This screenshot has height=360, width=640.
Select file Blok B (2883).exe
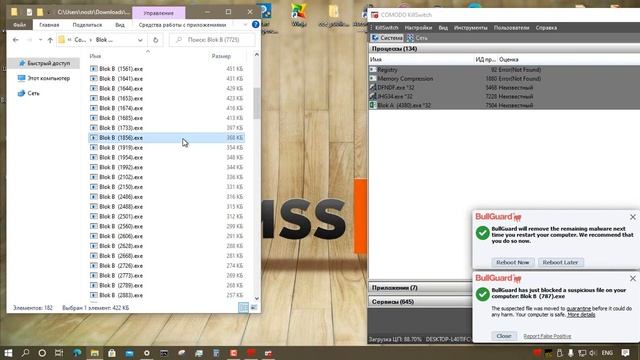point(167,295)
